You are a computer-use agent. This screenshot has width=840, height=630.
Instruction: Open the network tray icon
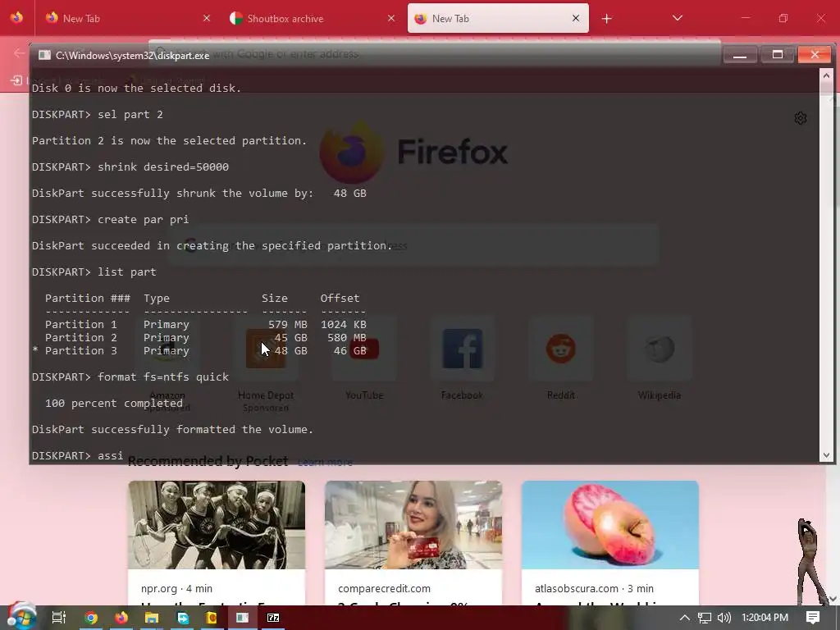(x=705, y=618)
